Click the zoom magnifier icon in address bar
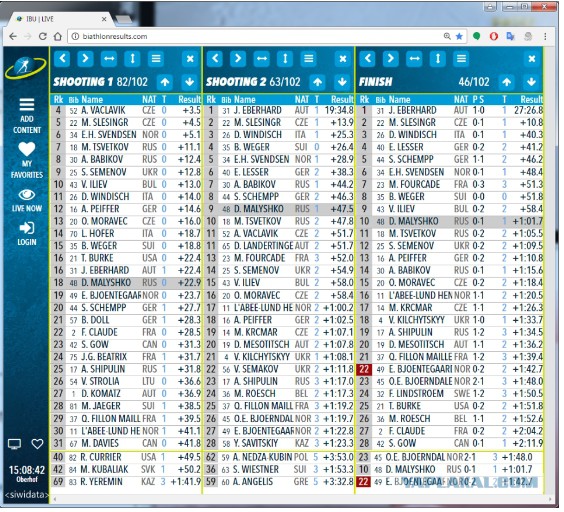 point(447,36)
